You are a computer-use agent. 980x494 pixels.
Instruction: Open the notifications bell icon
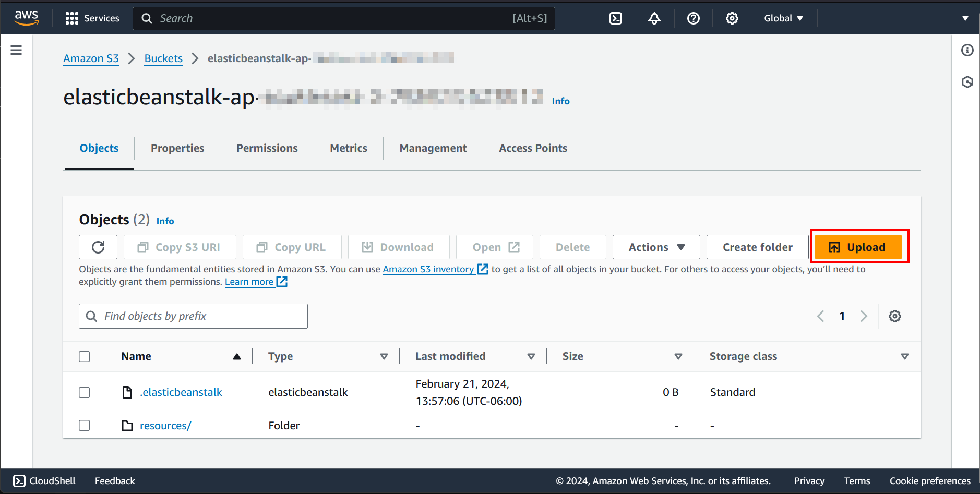point(654,18)
